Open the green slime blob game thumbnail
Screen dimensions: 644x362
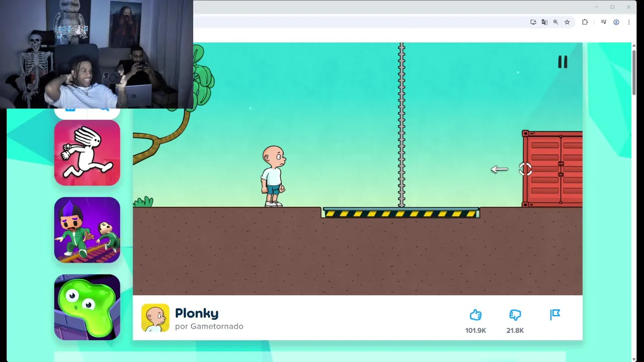pyautogui.click(x=87, y=307)
